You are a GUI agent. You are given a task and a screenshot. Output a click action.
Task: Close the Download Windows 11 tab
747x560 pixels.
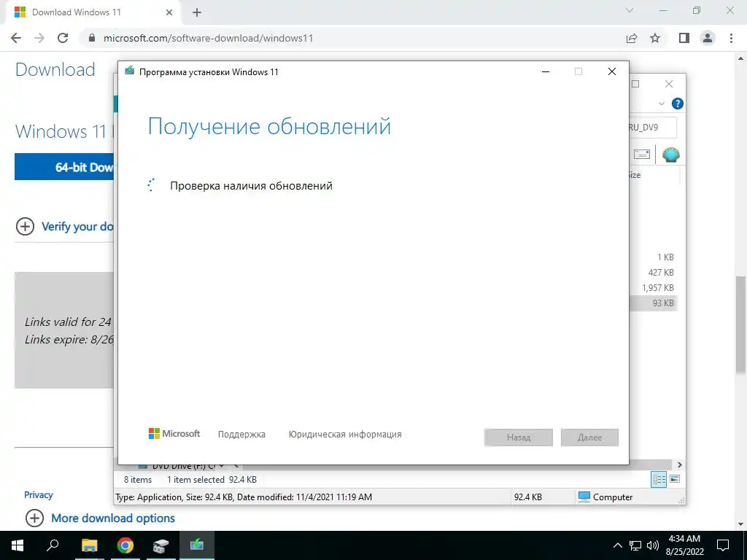[x=169, y=12]
